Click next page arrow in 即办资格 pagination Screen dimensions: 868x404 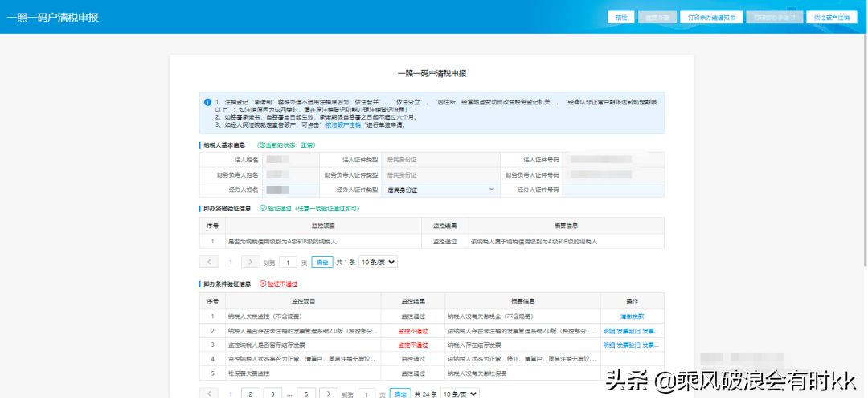pyautogui.click(x=251, y=262)
